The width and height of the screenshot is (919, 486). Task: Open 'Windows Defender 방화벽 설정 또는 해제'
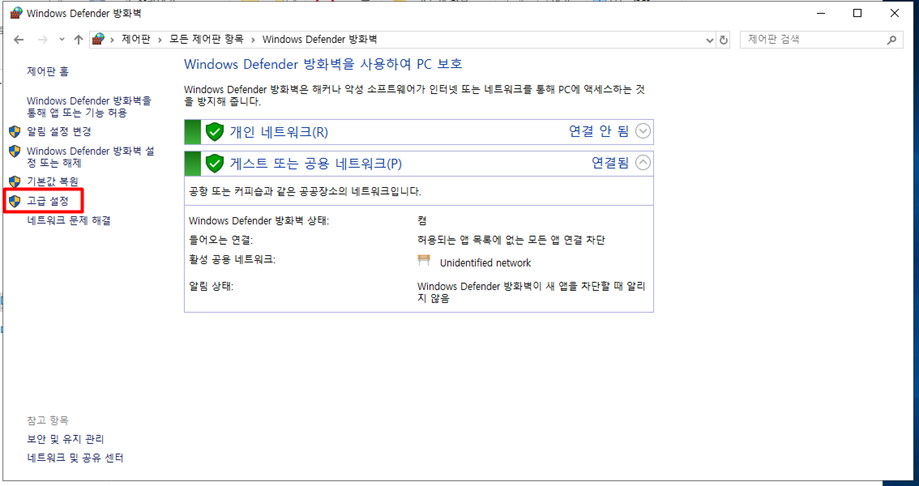(x=91, y=157)
